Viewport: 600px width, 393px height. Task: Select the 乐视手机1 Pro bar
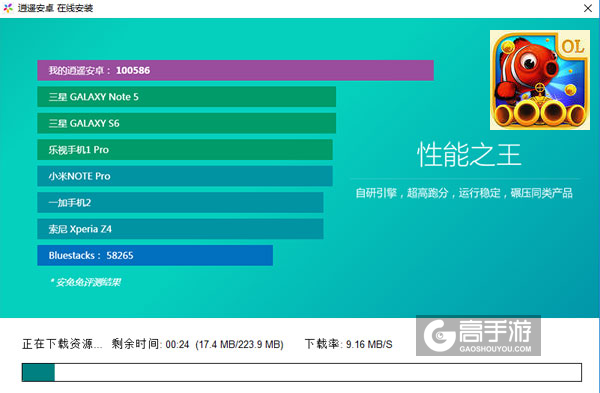click(185, 150)
